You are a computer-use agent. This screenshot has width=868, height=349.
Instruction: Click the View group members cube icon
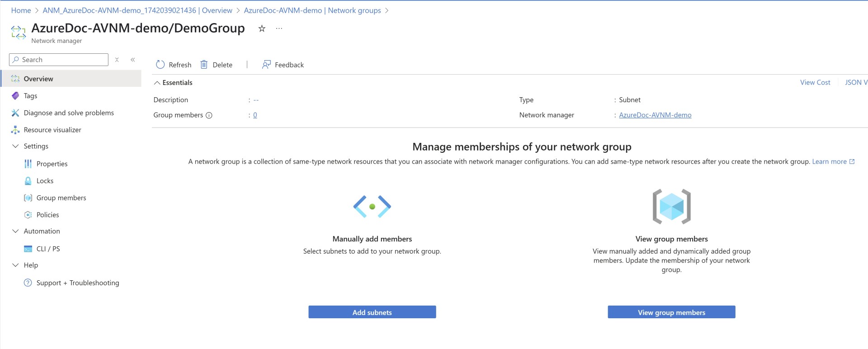coord(671,207)
